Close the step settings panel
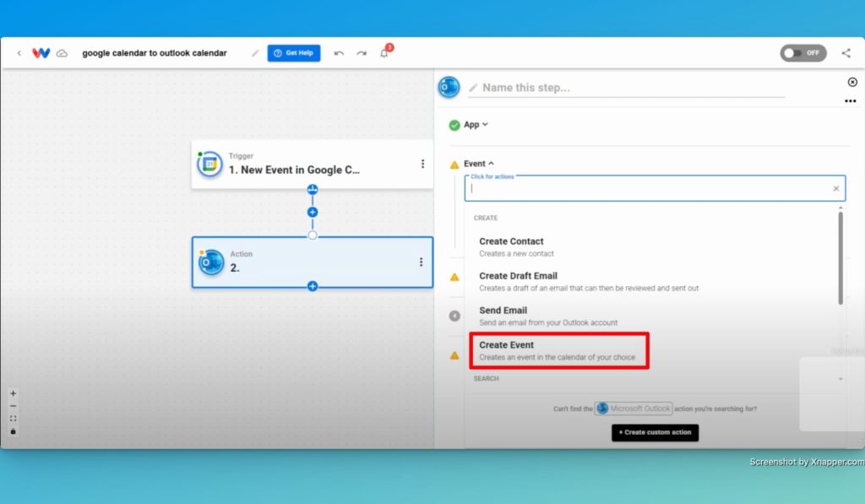 point(852,82)
